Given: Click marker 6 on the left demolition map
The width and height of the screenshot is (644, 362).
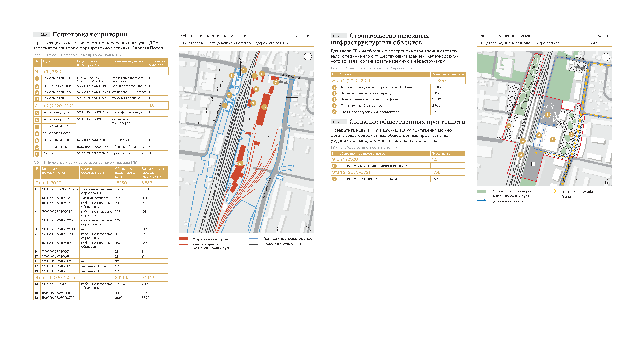Looking at the screenshot, I should [262, 74].
